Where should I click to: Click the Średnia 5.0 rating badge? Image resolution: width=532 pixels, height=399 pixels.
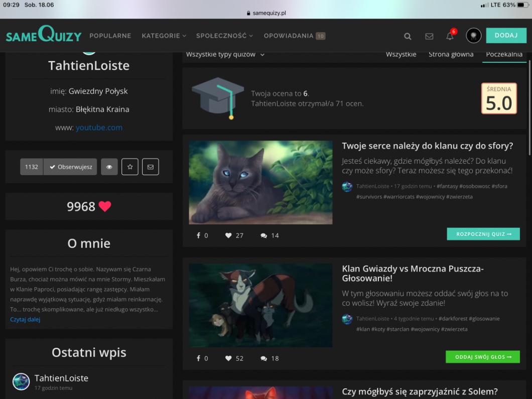point(498,98)
